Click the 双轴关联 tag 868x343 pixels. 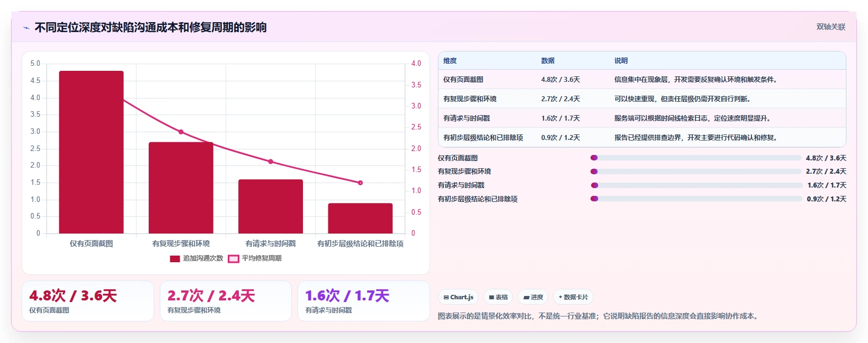(x=831, y=27)
